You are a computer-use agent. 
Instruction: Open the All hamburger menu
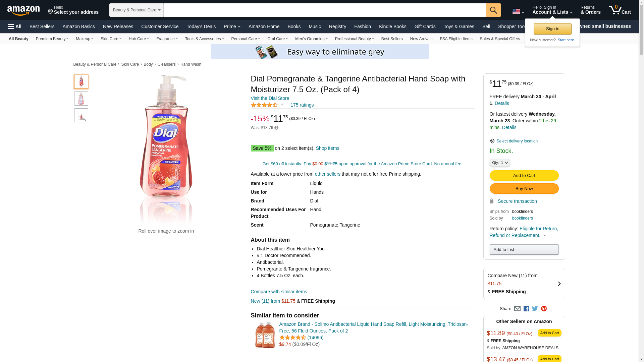click(x=15, y=26)
